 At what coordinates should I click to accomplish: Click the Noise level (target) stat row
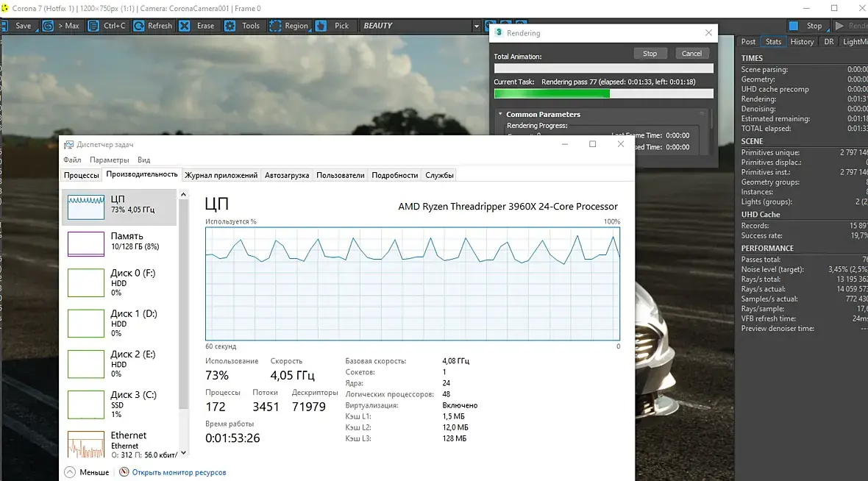coord(804,270)
